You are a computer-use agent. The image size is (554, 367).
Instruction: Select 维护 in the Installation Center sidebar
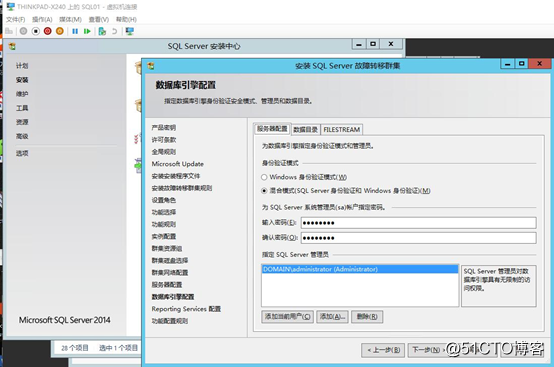click(x=22, y=94)
